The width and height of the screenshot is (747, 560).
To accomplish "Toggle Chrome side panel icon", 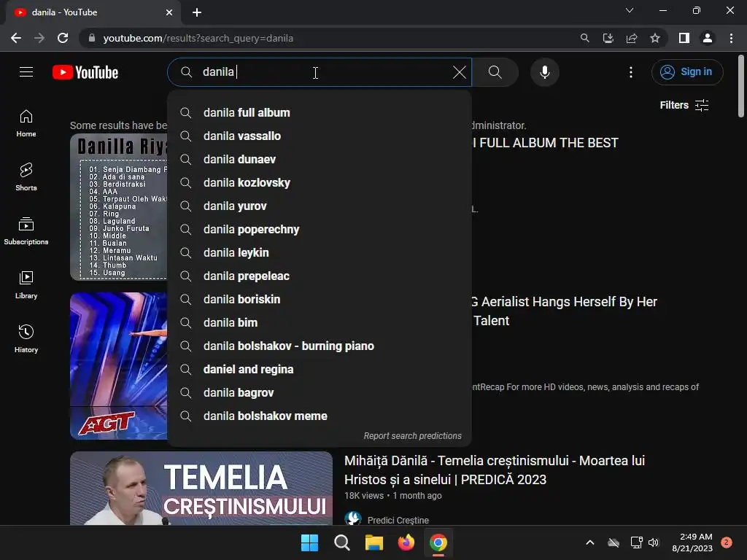I will (684, 38).
